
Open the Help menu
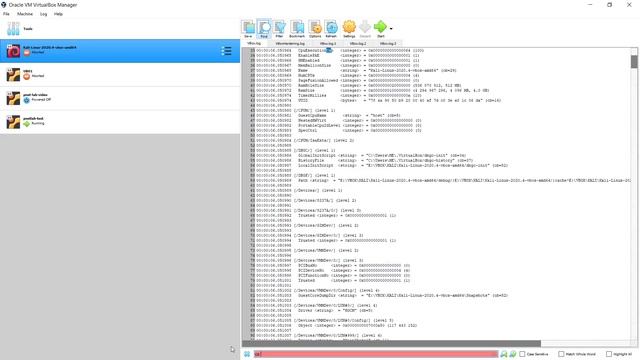tap(58, 14)
